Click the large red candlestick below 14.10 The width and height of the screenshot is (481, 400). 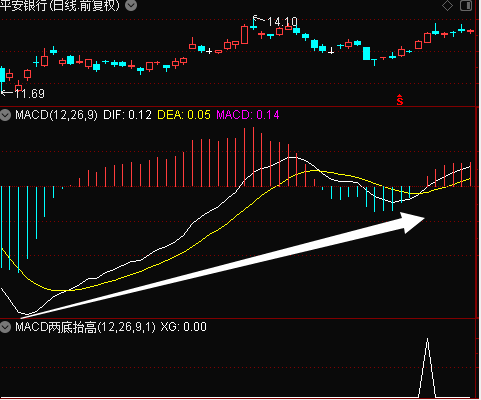pyautogui.click(x=245, y=35)
